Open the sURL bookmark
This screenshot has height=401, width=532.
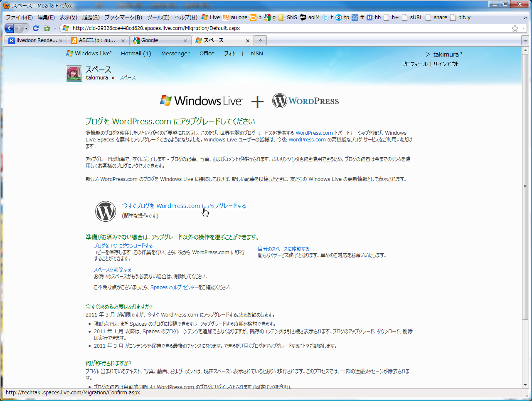(412, 17)
